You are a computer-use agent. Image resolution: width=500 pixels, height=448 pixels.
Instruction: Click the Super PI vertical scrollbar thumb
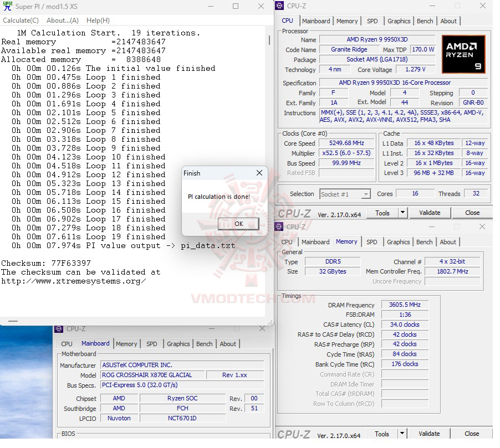[269, 40]
